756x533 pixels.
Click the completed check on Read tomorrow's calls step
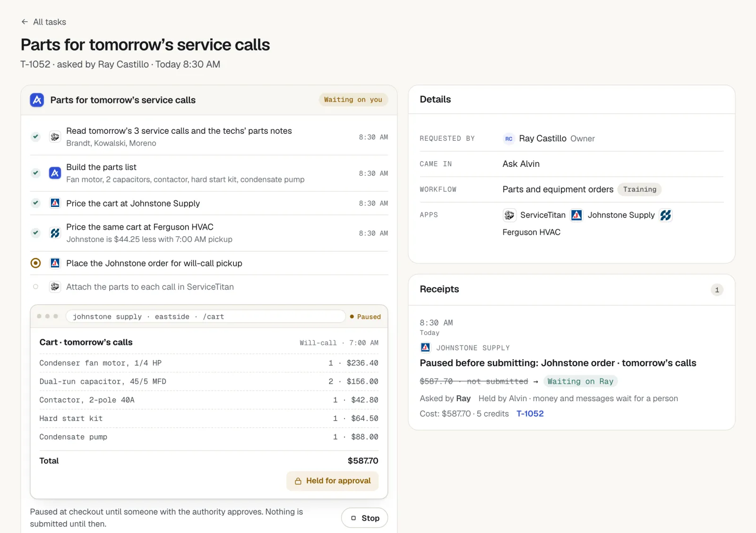pos(35,137)
